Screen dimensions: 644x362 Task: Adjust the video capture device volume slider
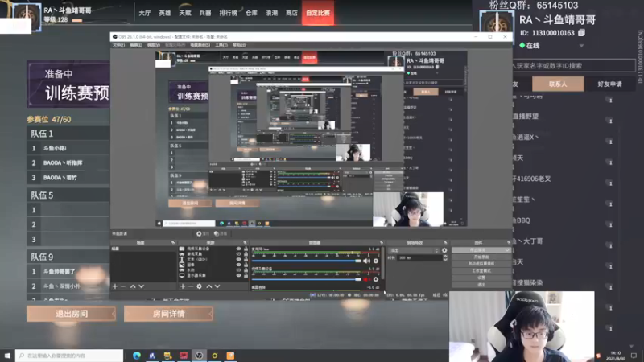click(307, 279)
